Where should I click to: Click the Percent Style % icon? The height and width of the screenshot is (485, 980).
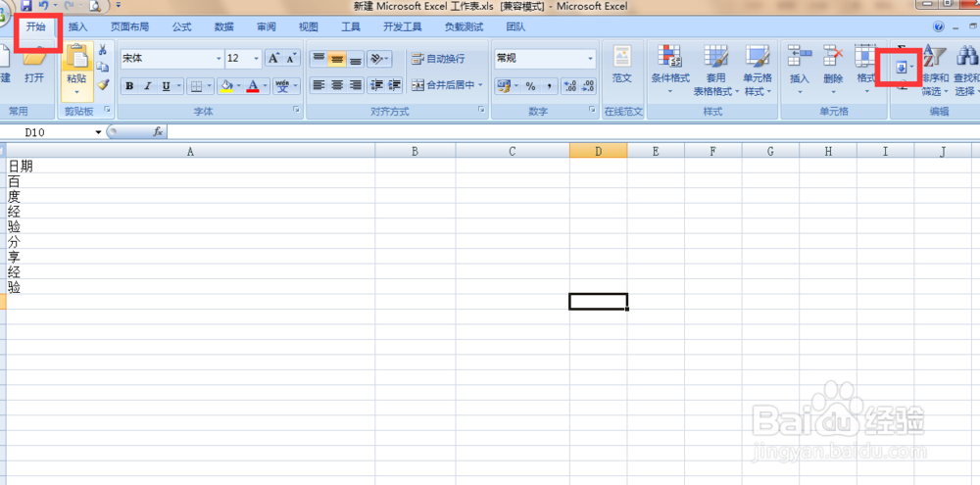[x=530, y=86]
